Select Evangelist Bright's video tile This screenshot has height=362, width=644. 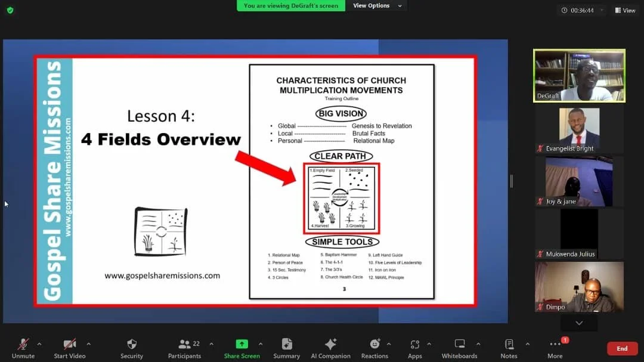579,129
